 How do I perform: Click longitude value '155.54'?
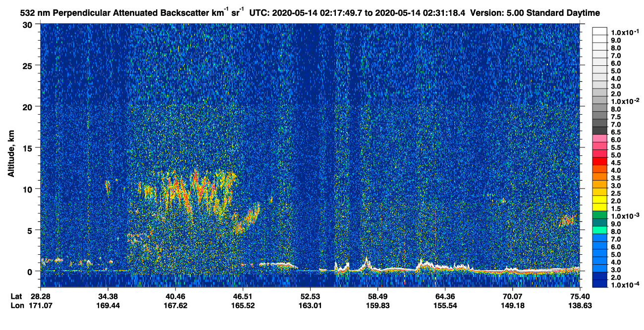tap(445, 305)
